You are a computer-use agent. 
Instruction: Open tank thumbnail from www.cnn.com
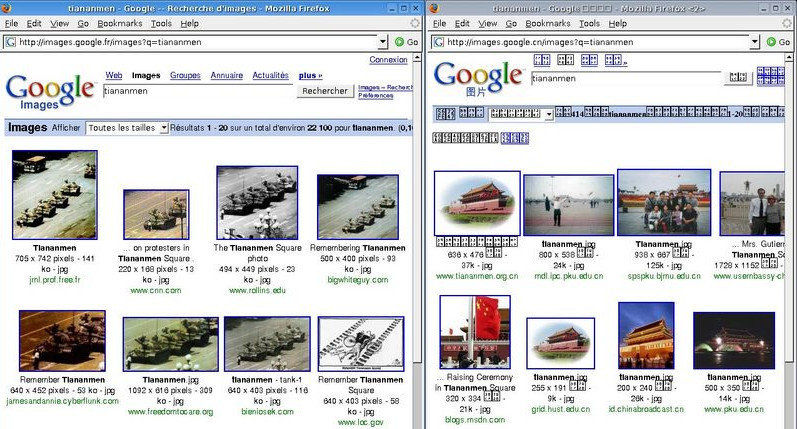[156, 214]
